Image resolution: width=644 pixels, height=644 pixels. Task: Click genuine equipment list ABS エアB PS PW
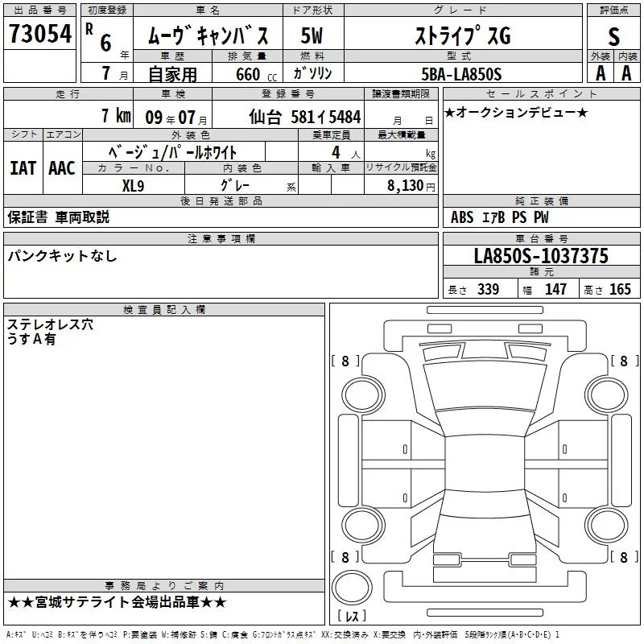[499, 217]
